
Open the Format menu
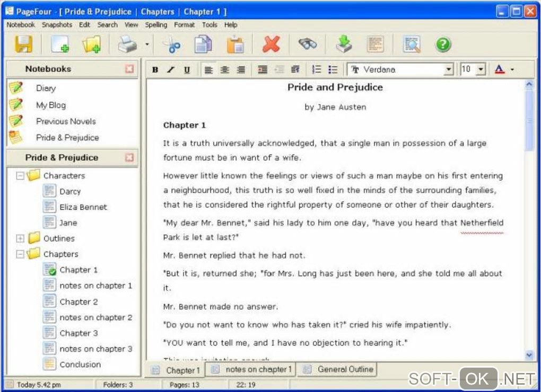coord(184,25)
